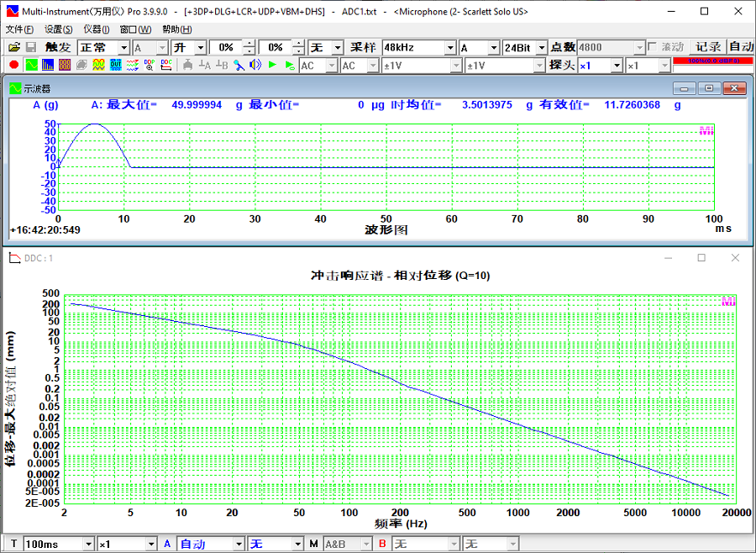
Task: Open the trigger source dropdown showing A
Action: click(x=162, y=48)
